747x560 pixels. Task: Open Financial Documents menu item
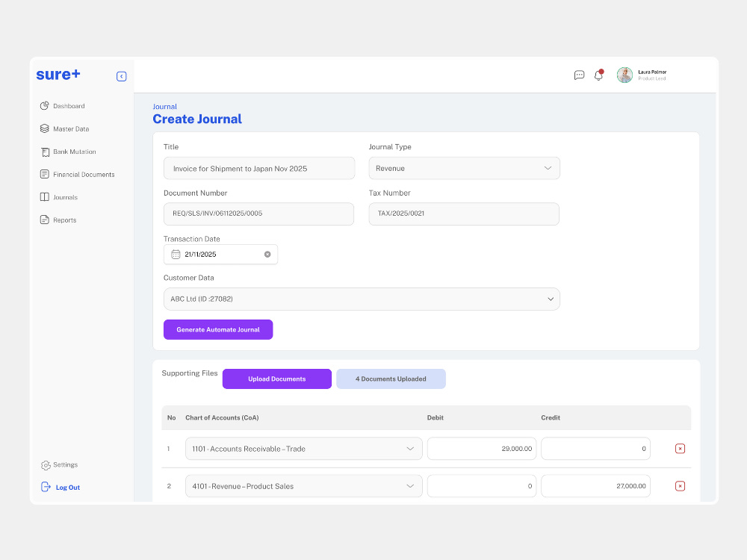(84, 175)
